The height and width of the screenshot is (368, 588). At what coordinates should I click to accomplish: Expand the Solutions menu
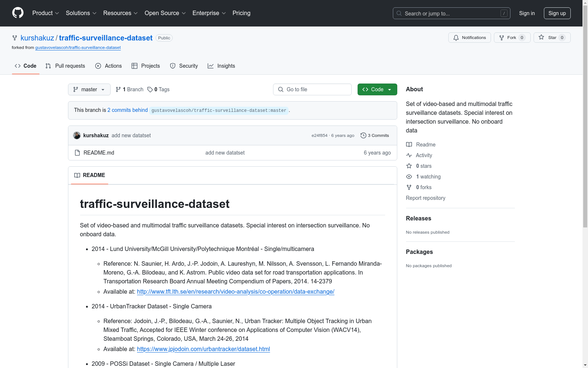pos(81,13)
